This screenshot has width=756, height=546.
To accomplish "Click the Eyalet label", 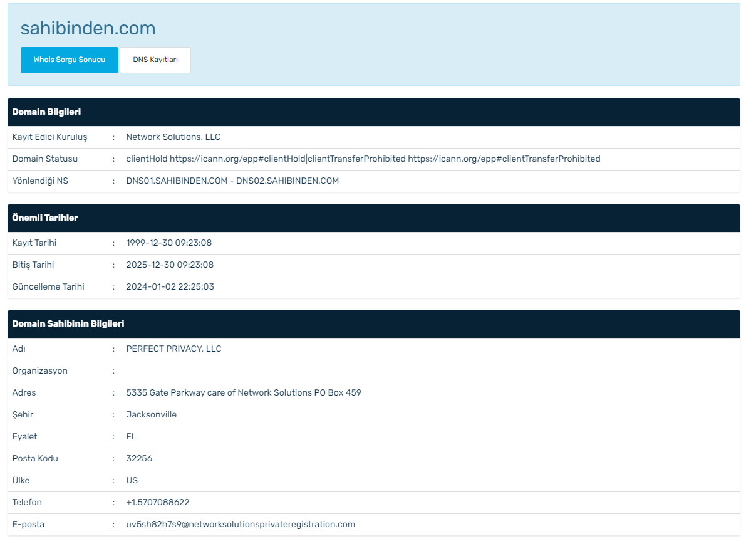I will [x=25, y=436].
